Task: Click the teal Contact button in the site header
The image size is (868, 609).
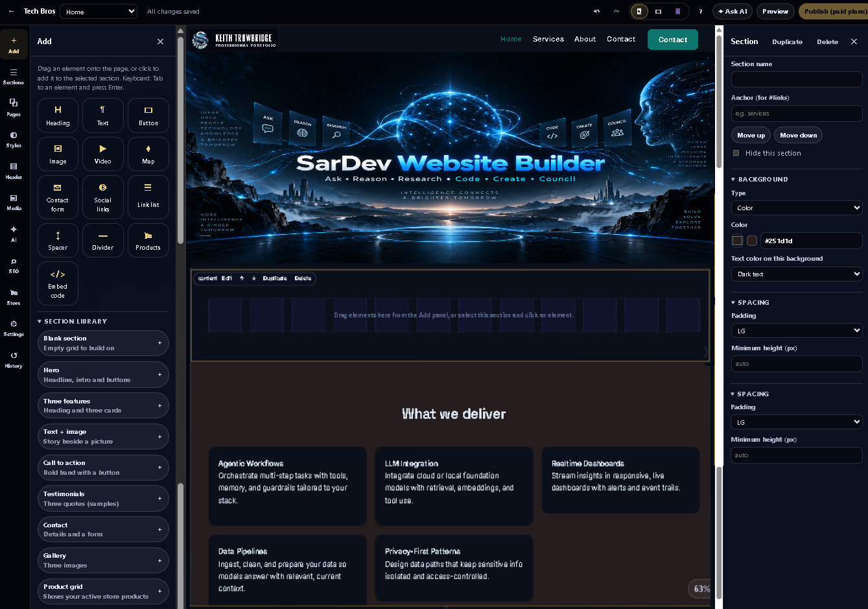Action: 673,40
